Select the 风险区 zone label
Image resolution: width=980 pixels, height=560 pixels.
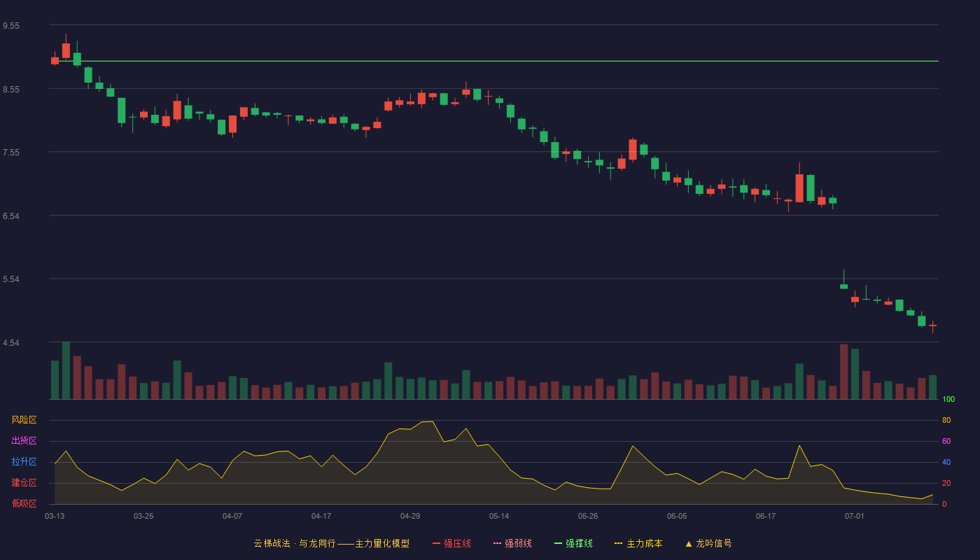pyautogui.click(x=24, y=420)
